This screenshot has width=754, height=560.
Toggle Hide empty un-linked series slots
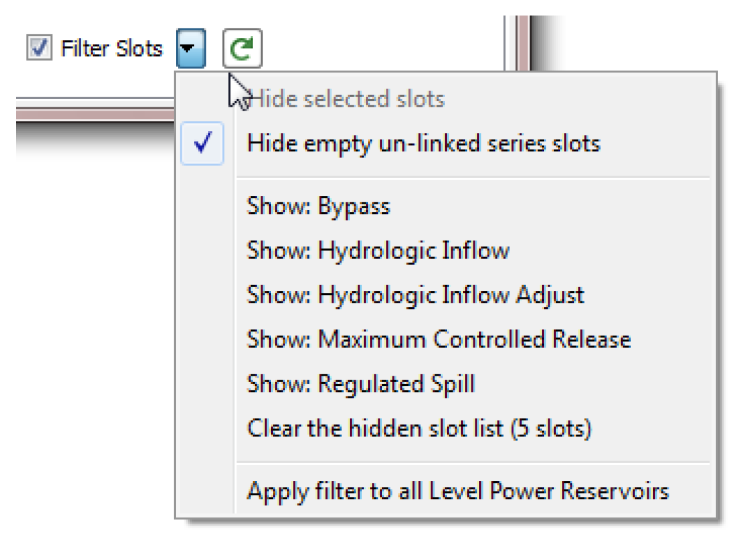click(x=424, y=143)
